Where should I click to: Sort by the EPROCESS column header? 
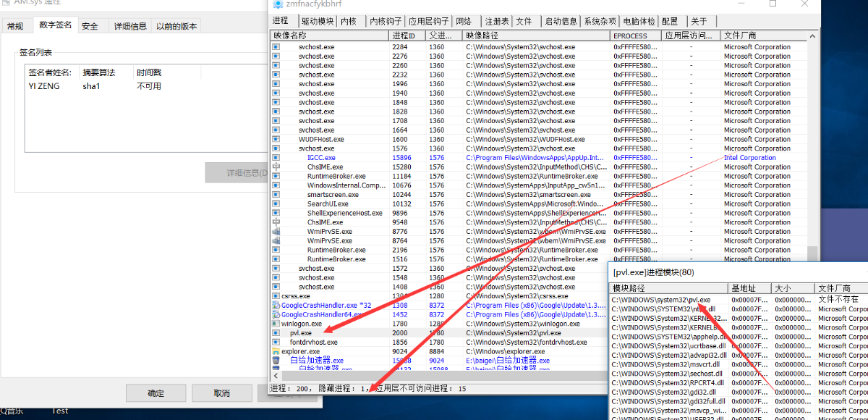635,35
